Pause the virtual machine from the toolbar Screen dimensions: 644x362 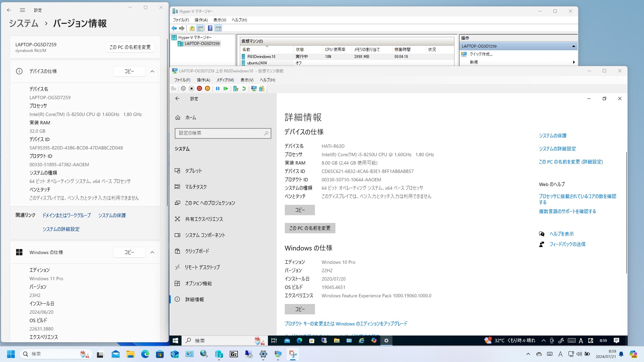click(217, 88)
